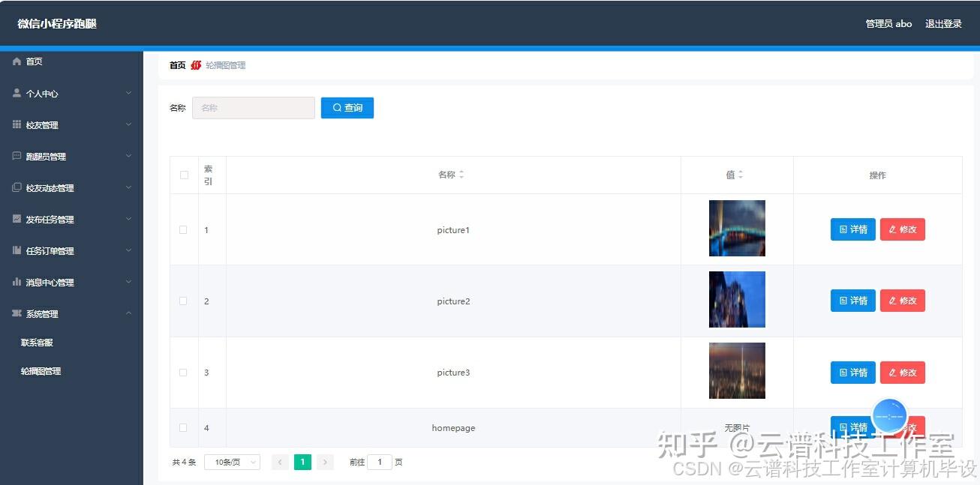This screenshot has height=485, width=980.
Task: Check the checkbox for row homepage
Action: click(184, 427)
